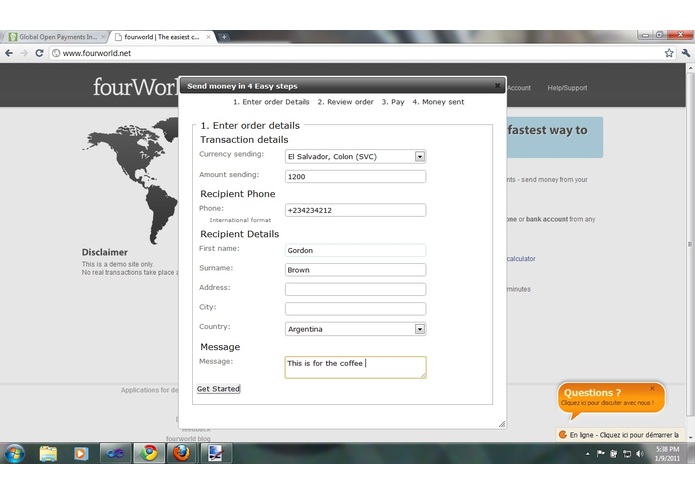This screenshot has height=494, width=695.
Task: Select the fourworld browser tab
Action: click(162, 37)
